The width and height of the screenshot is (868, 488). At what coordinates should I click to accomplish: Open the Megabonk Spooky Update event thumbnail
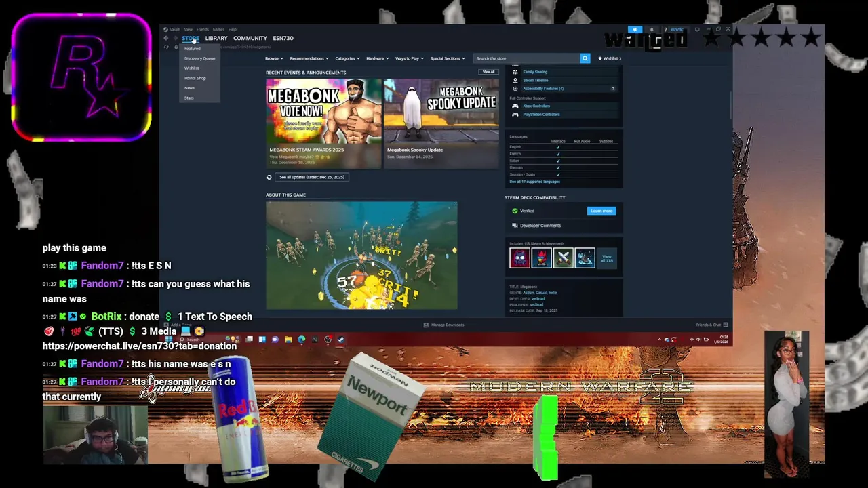[x=441, y=111]
